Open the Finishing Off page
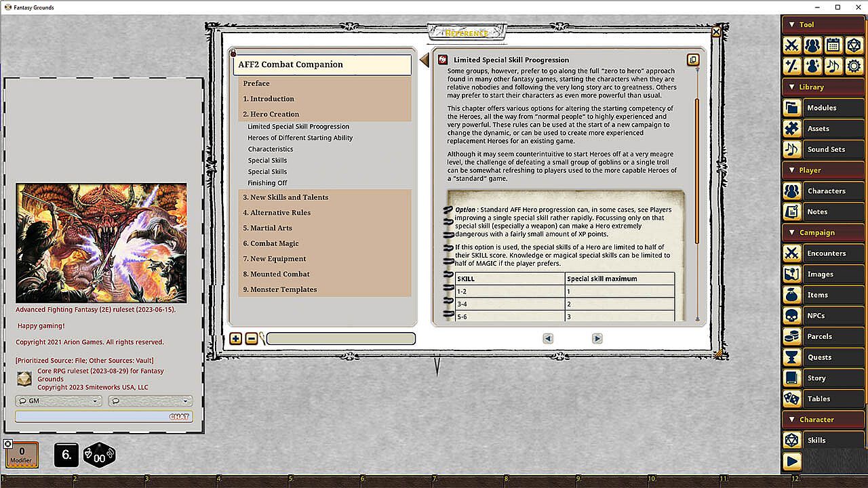Image resolution: width=868 pixels, height=488 pixels. click(267, 183)
